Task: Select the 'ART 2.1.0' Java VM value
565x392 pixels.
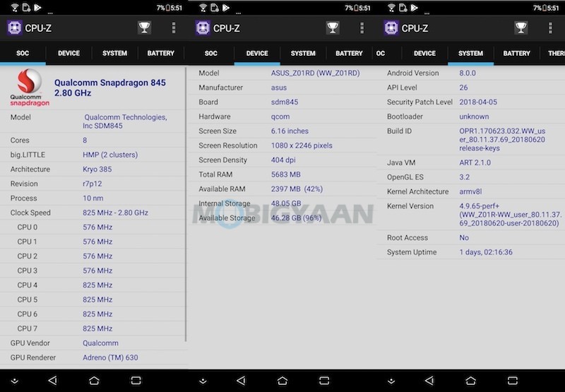Action: click(475, 162)
